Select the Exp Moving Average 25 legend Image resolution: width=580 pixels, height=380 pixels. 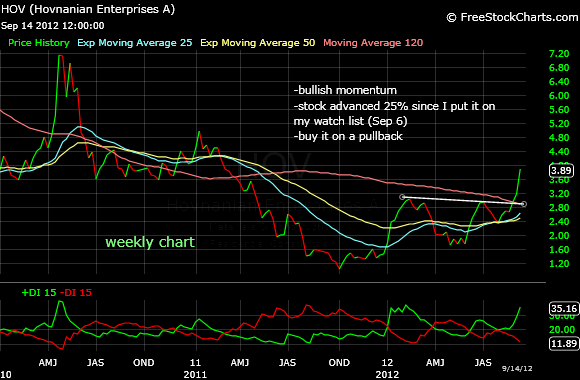(x=135, y=43)
